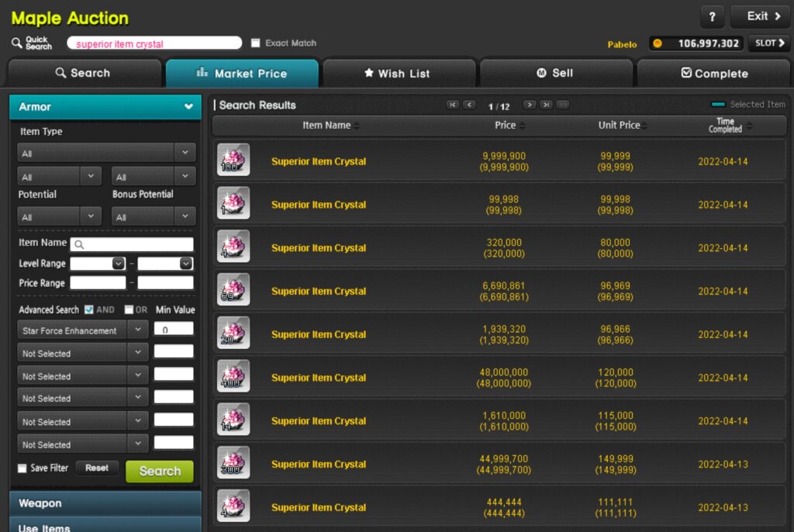Check the OR advanced search checkbox
Screen dimensions: 794x532
tap(129, 309)
